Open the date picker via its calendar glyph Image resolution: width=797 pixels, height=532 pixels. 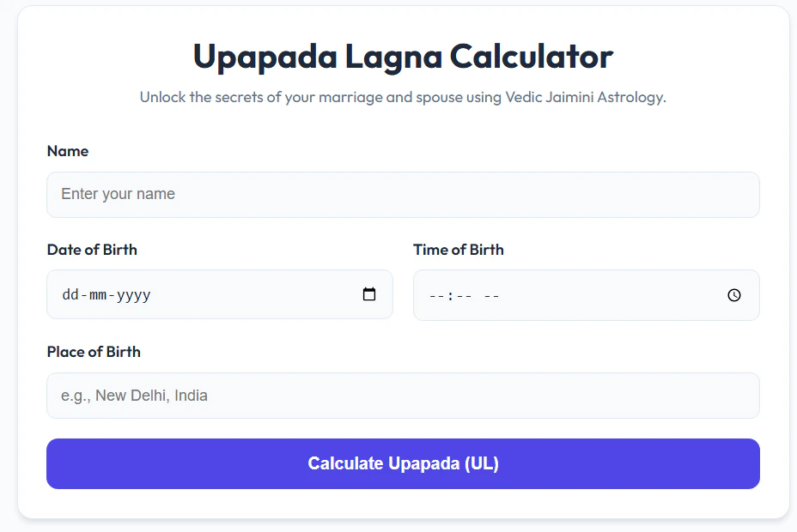369,294
